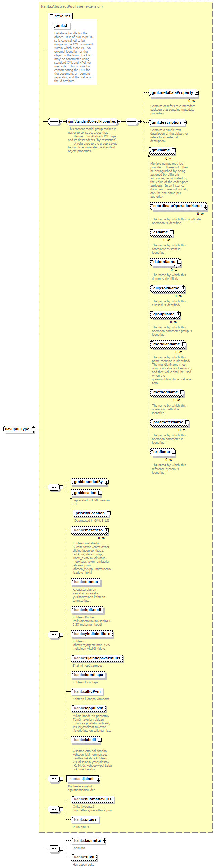Select the kanta:tunnus element
Screen dimensions: 216x868
[x=86, y=582]
